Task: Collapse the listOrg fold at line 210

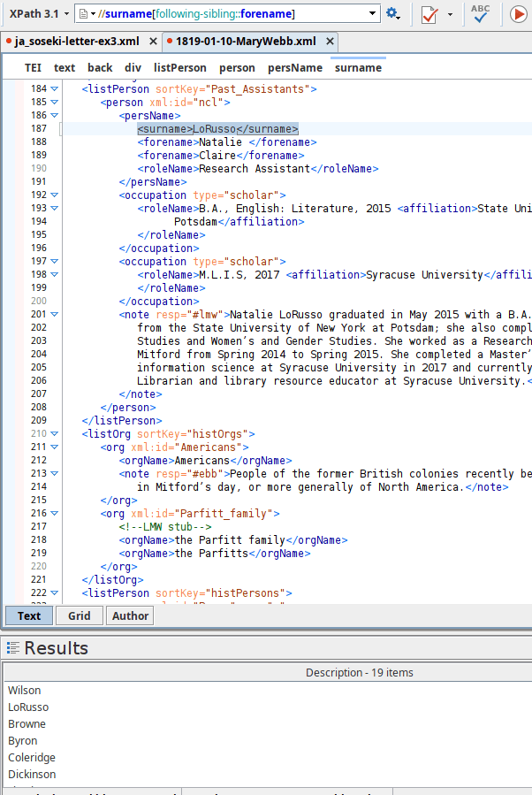Action: (54, 433)
